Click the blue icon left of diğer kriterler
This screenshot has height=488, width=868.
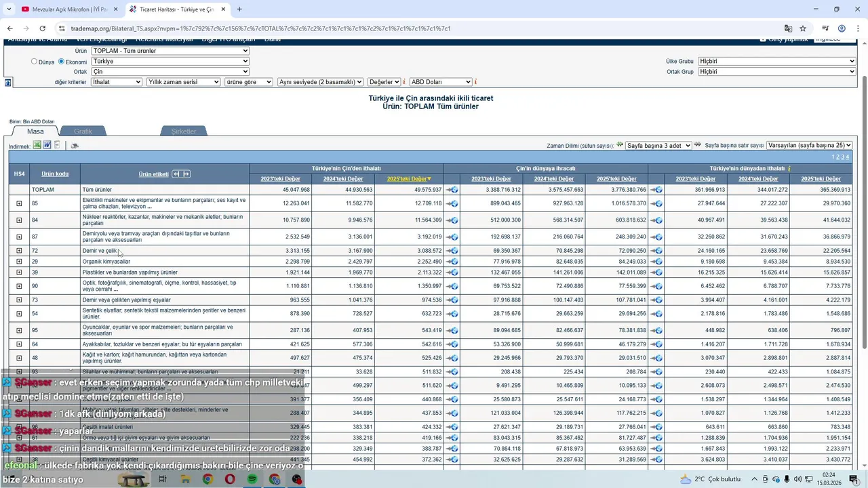pyautogui.click(x=7, y=83)
